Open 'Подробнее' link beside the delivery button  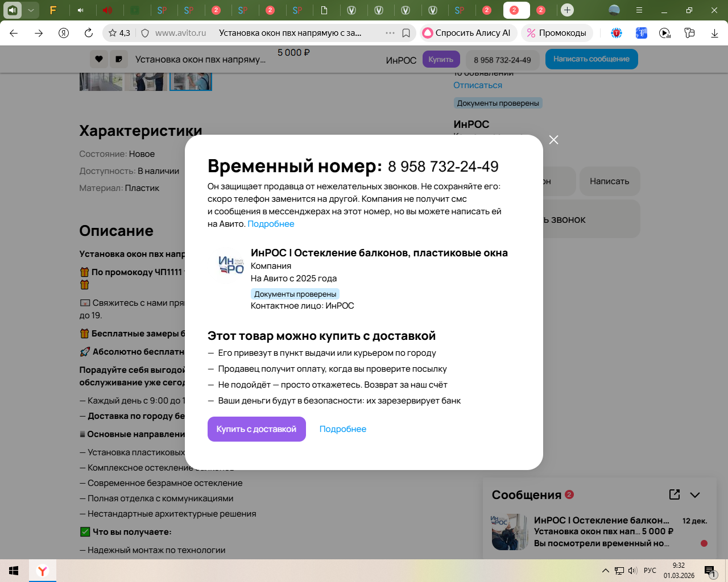[343, 429]
